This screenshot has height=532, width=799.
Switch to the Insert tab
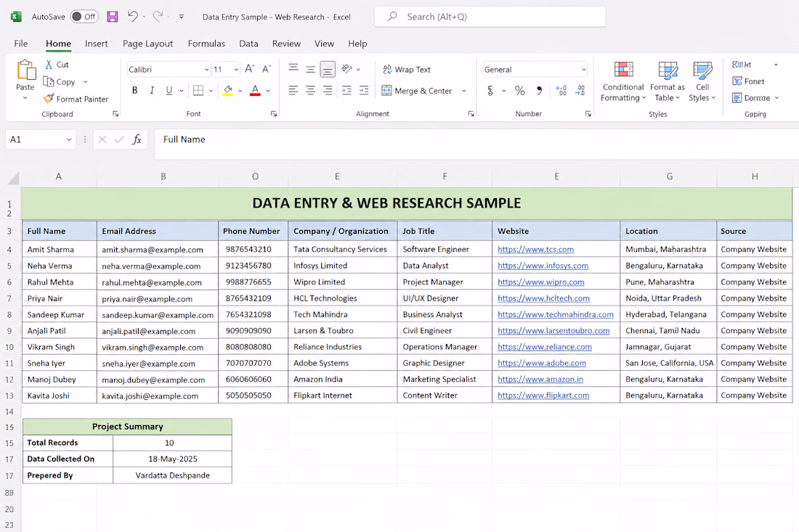tap(97, 44)
